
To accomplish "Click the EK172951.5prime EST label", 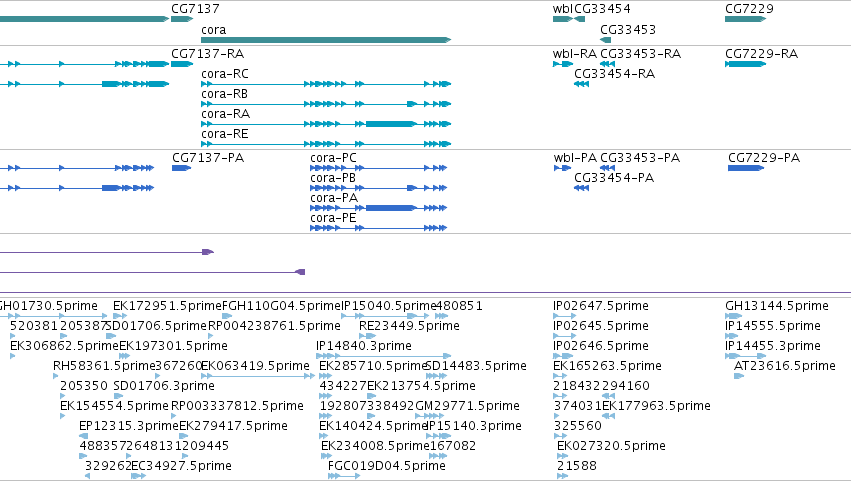I will [x=167, y=306].
